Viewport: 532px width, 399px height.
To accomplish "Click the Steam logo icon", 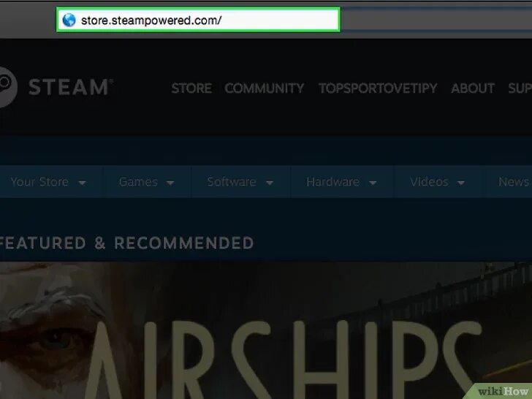I will pos(7,87).
